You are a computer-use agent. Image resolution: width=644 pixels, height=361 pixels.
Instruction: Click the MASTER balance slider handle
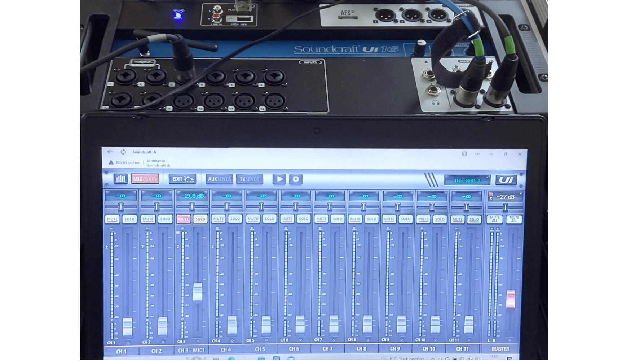(x=505, y=207)
